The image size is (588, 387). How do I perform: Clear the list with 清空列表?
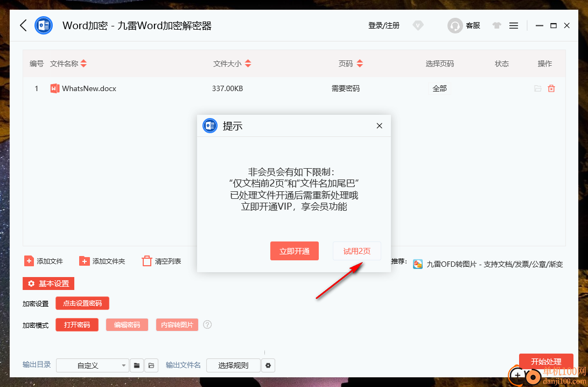(162, 261)
